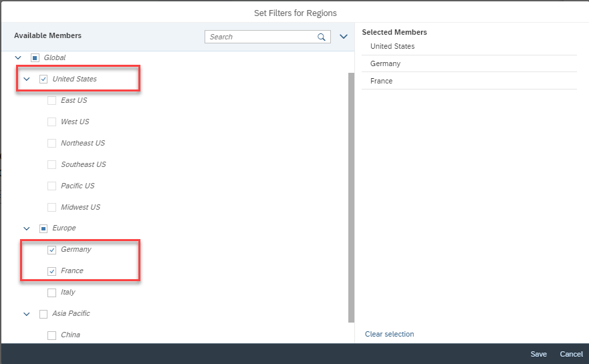Check the East US checkbox
Screen dimensions: 589x364
tap(52, 101)
